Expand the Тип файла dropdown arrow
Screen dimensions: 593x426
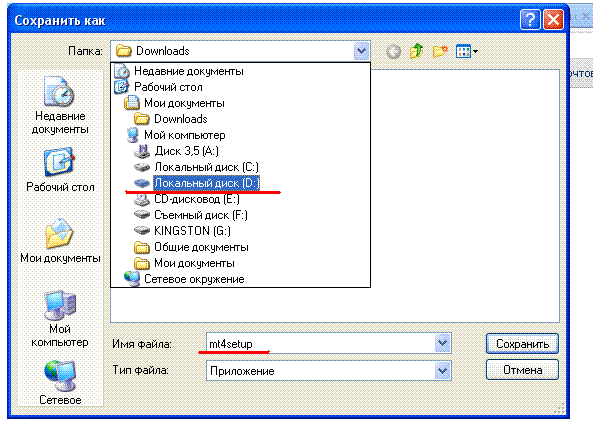point(442,370)
